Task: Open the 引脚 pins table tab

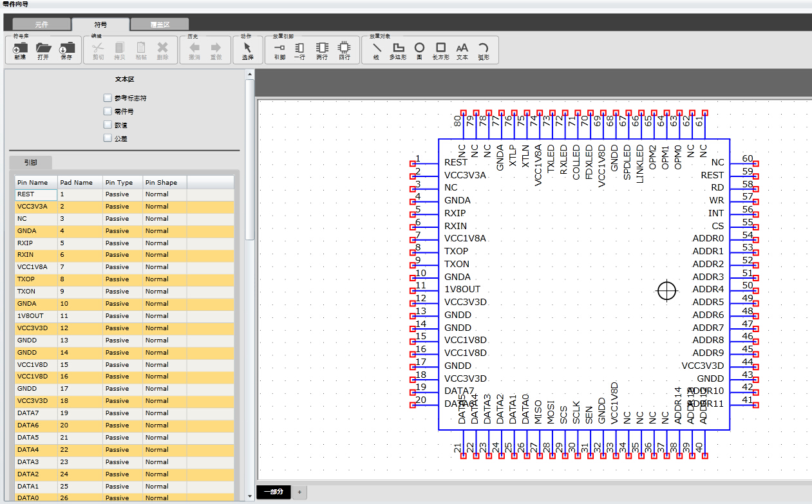Action: [x=30, y=163]
